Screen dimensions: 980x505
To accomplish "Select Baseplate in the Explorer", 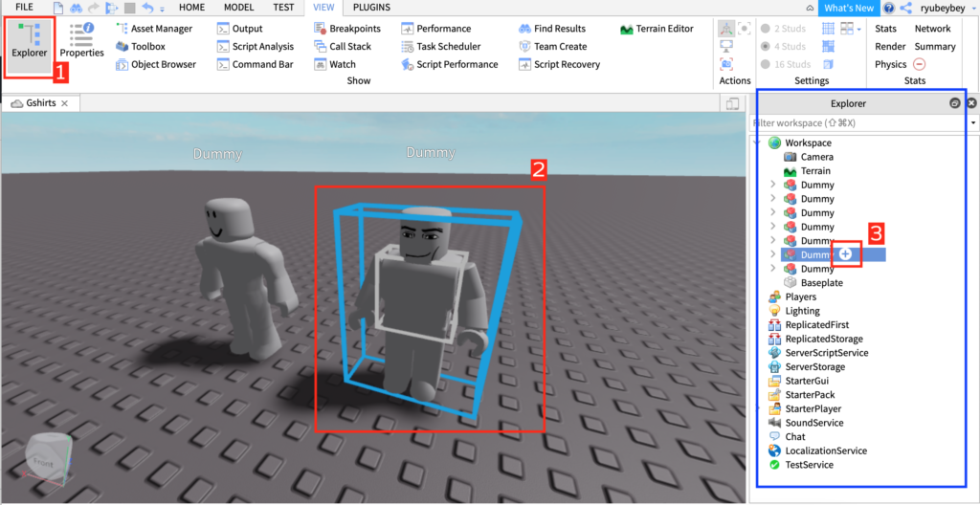I will [821, 282].
